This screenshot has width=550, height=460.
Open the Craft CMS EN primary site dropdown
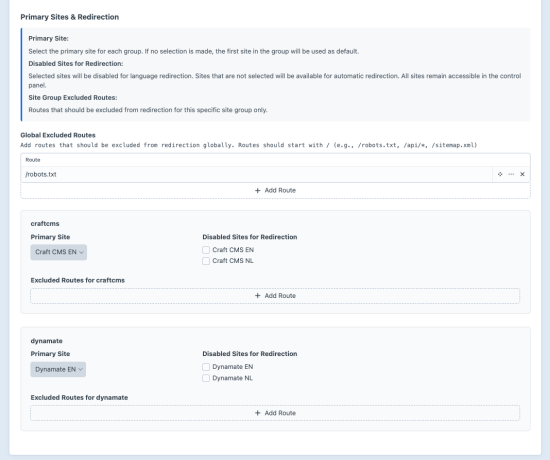(x=59, y=252)
